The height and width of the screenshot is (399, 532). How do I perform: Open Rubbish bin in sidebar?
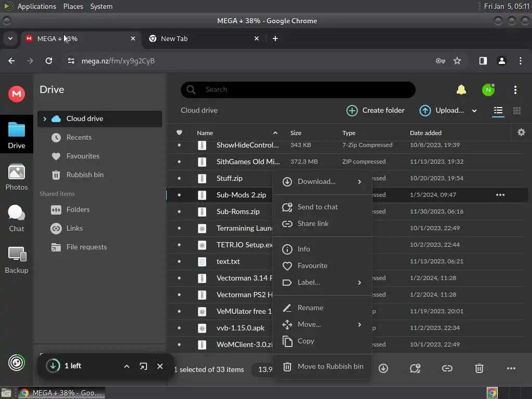(x=100, y=175)
